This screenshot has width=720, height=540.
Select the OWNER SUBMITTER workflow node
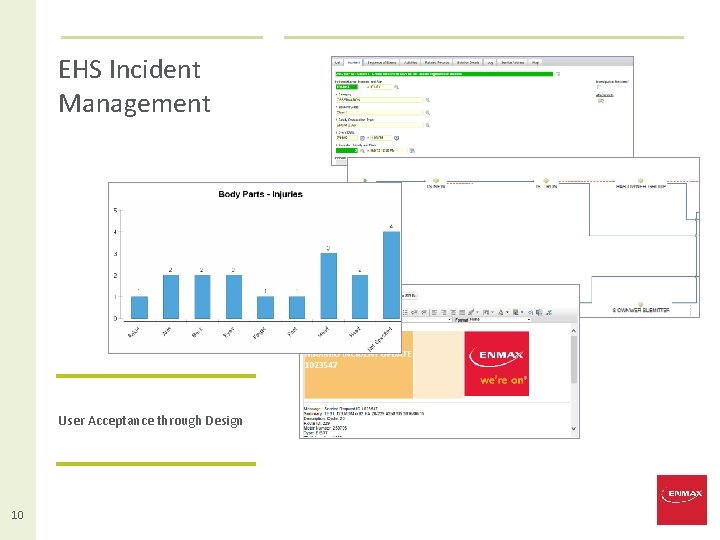641,304
